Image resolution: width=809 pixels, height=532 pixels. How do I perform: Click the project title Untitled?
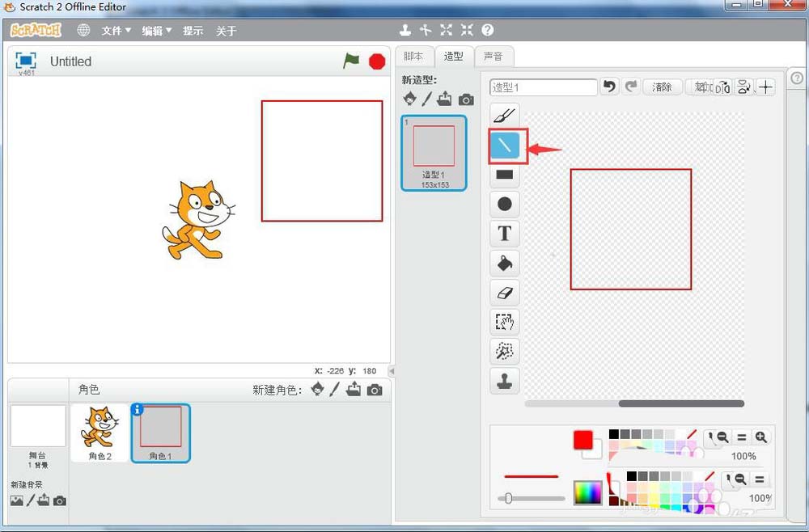[70, 61]
